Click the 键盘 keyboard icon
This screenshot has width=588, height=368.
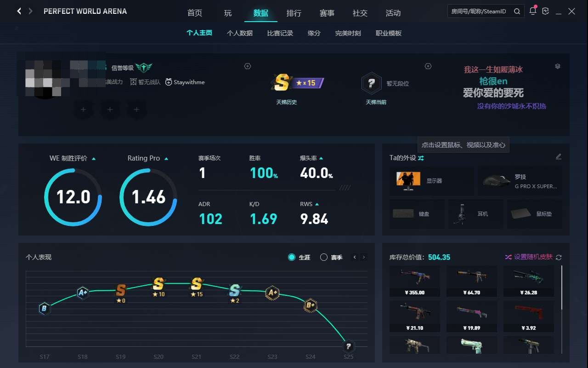(x=403, y=214)
